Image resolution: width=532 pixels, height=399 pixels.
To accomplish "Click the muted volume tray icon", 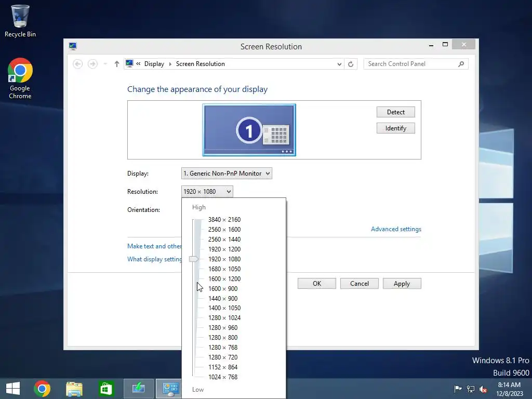I will 483,389.
